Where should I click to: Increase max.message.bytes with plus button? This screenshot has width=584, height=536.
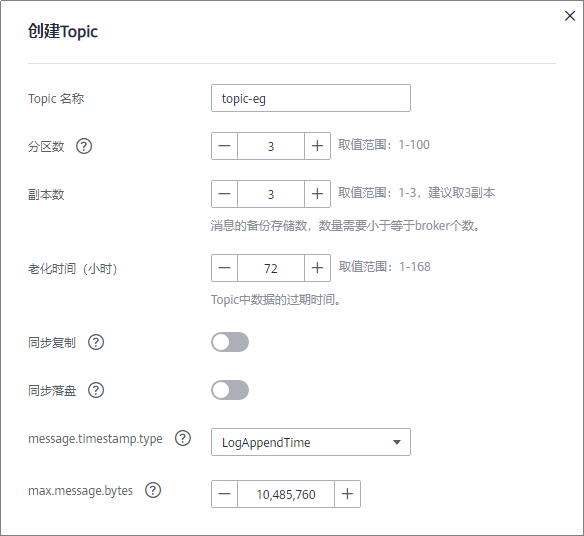[347, 494]
